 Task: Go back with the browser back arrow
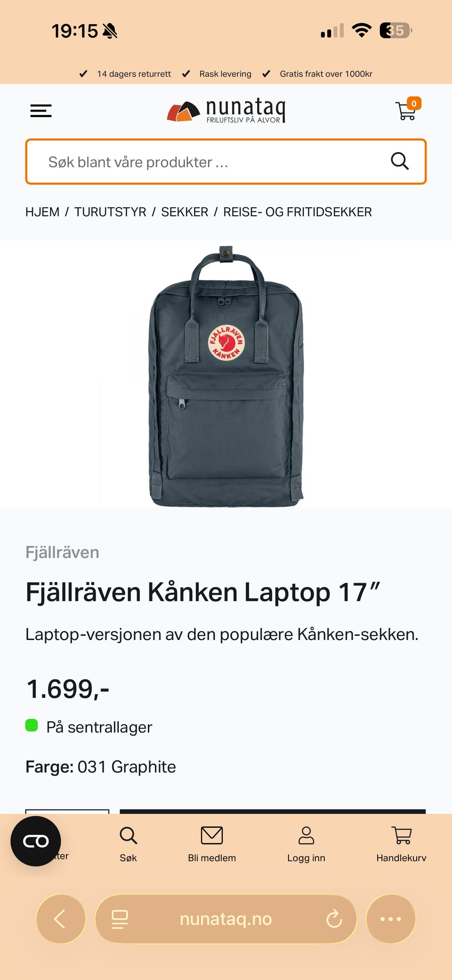61,919
